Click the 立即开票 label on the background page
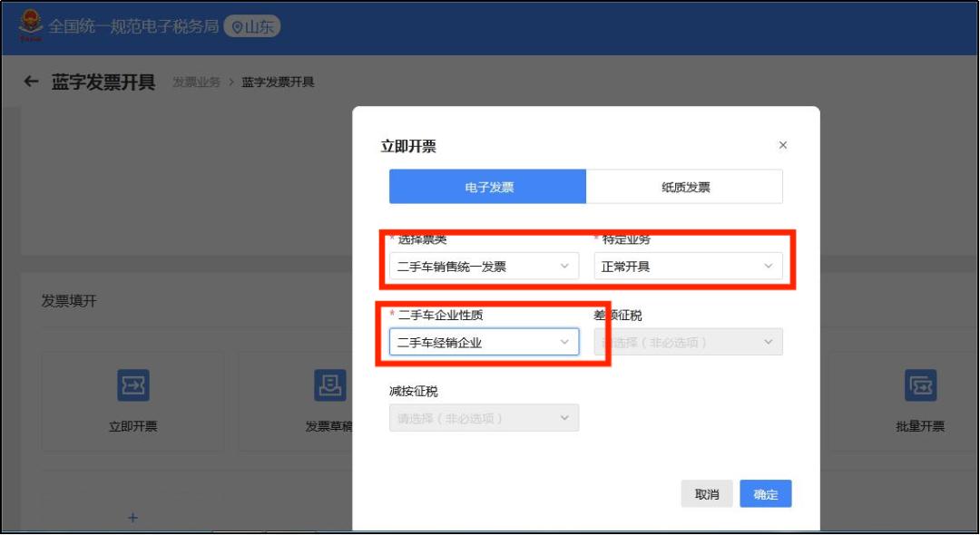This screenshot has height=535, width=980. (x=133, y=426)
